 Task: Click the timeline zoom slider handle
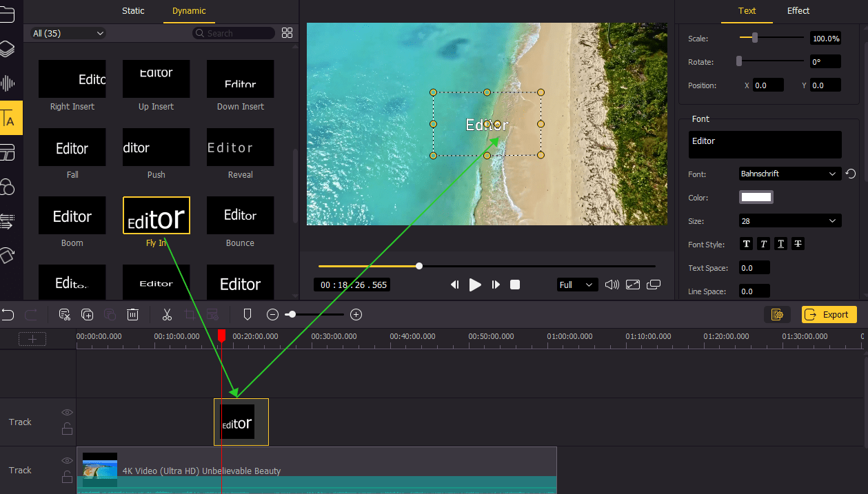pyautogui.click(x=292, y=315)
